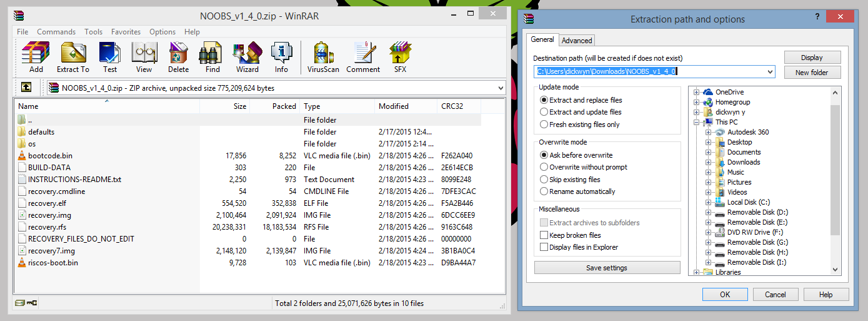The width and height of the screenshot is (868, 321).
Task: Open the Options menu
Action: pyautogui.click(x=162, y=32)
